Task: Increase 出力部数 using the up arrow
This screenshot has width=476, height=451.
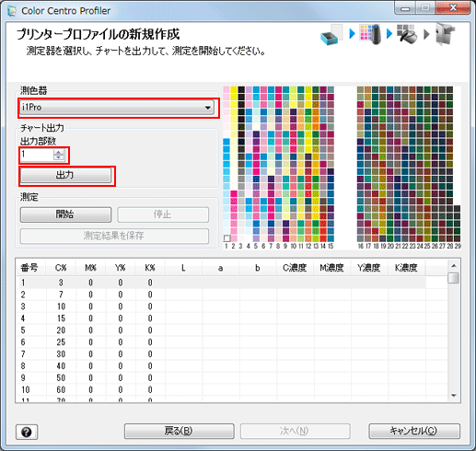Action: click(x=58, y=152)
